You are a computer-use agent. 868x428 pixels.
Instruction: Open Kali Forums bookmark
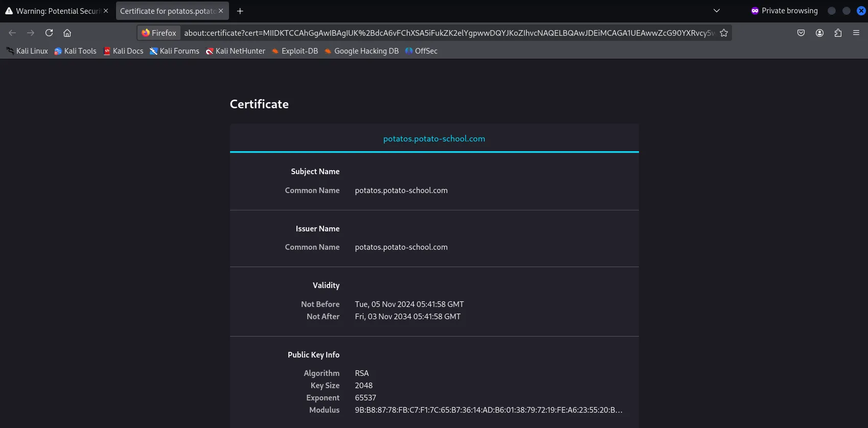174,51
